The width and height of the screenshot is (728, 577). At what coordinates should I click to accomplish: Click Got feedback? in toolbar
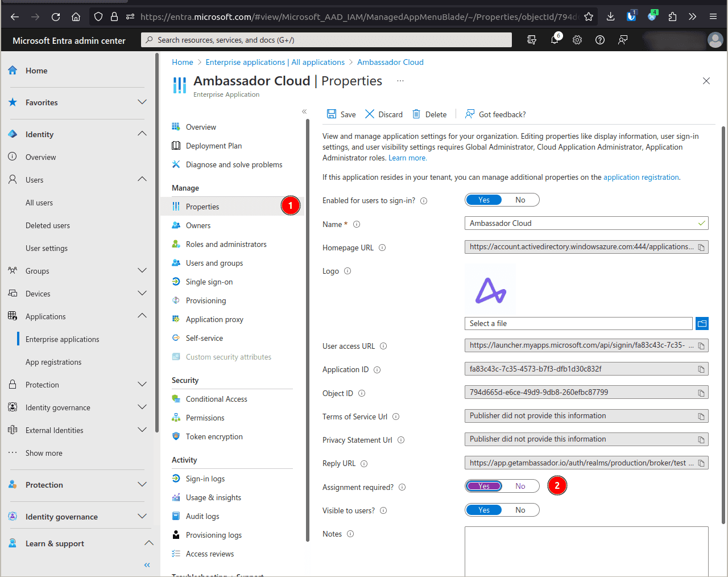(495, 114)
